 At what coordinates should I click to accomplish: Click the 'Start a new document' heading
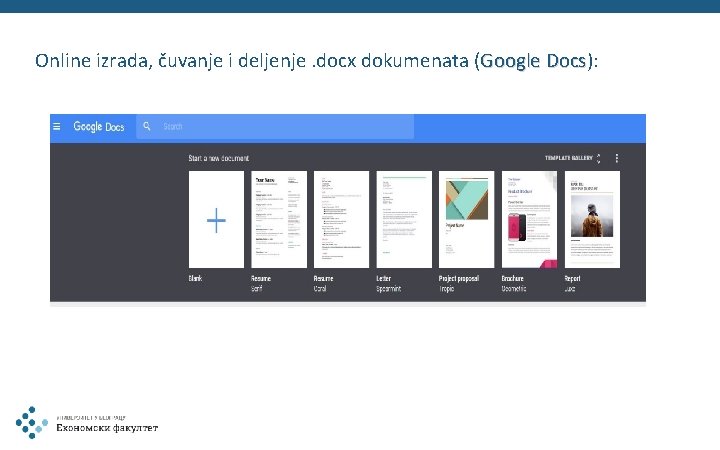coord(219,158)
